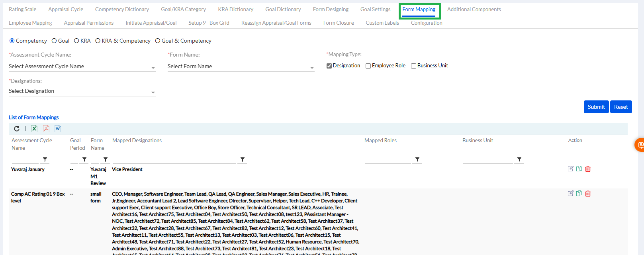Click the refresh icon in list toolbar
This screenshot has width=644, height=255.
17,129
